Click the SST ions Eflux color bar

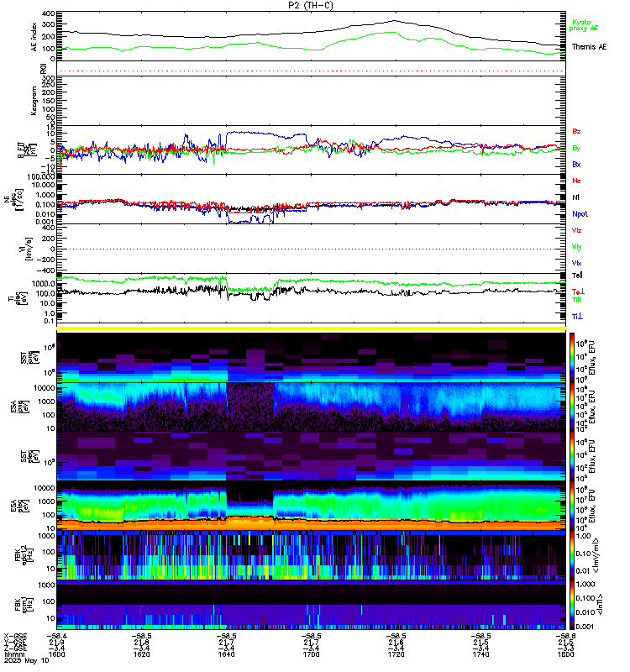[572, 358]
